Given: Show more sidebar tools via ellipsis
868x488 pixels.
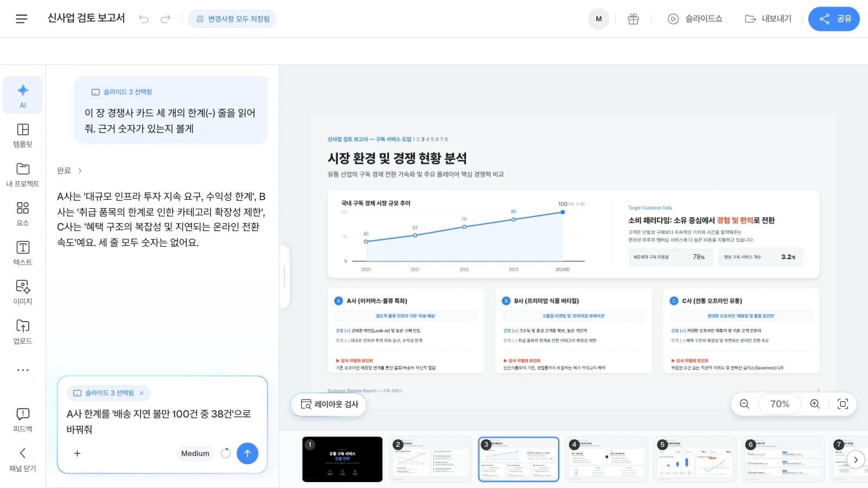Looking at the screenshot, I should [x=23, y=370].
